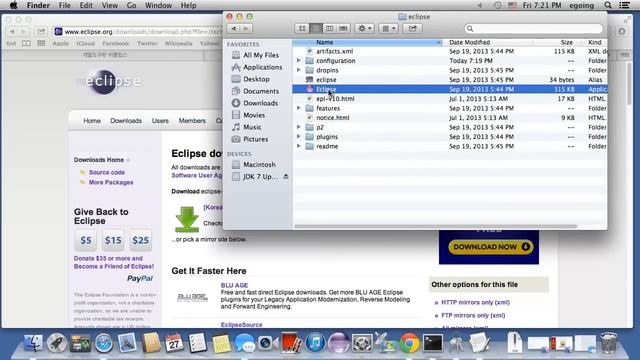Click Source code link in Safari
Image resolution: width=640 pixels, height=360 pixels.
(x=107, y=172)
